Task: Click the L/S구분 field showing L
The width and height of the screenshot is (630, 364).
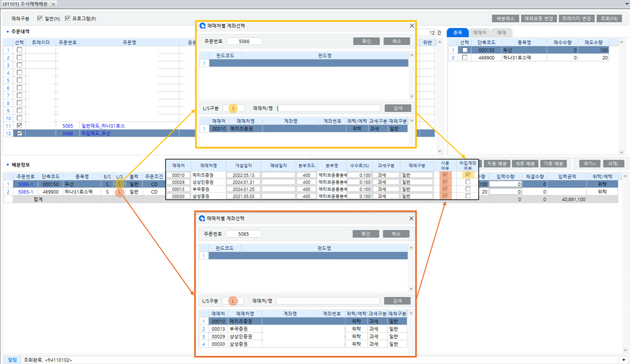Action: (x=233, y=301)
